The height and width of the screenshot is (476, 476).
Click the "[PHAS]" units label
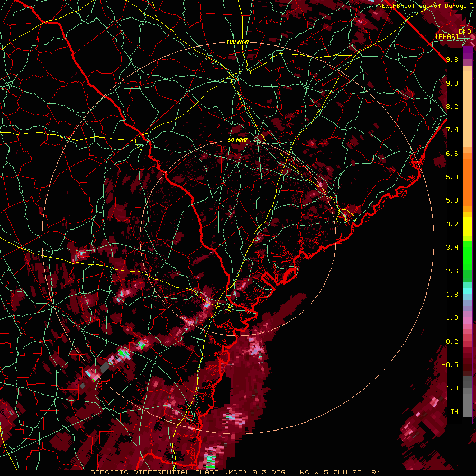pyautogui.click(x=447, y=37)
